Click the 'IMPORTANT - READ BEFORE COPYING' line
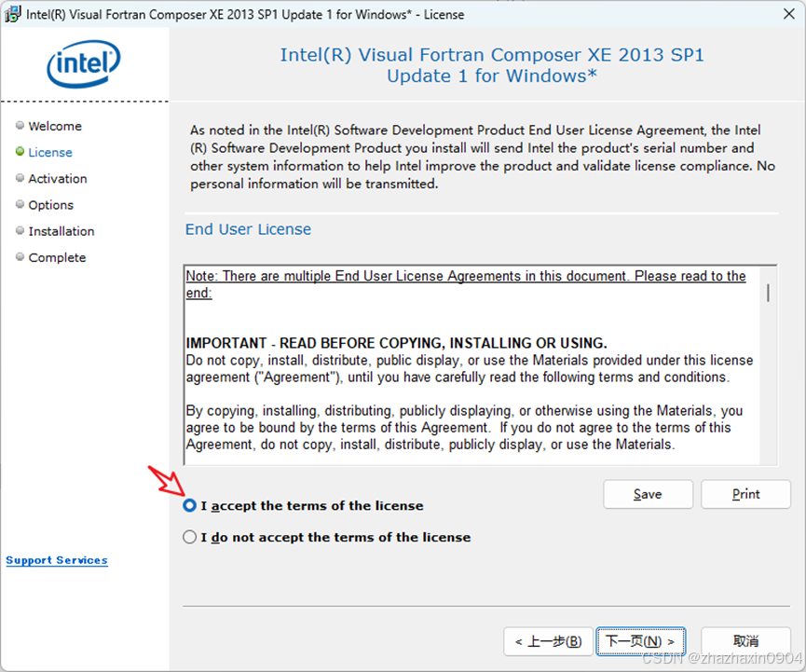 [396, 343]
